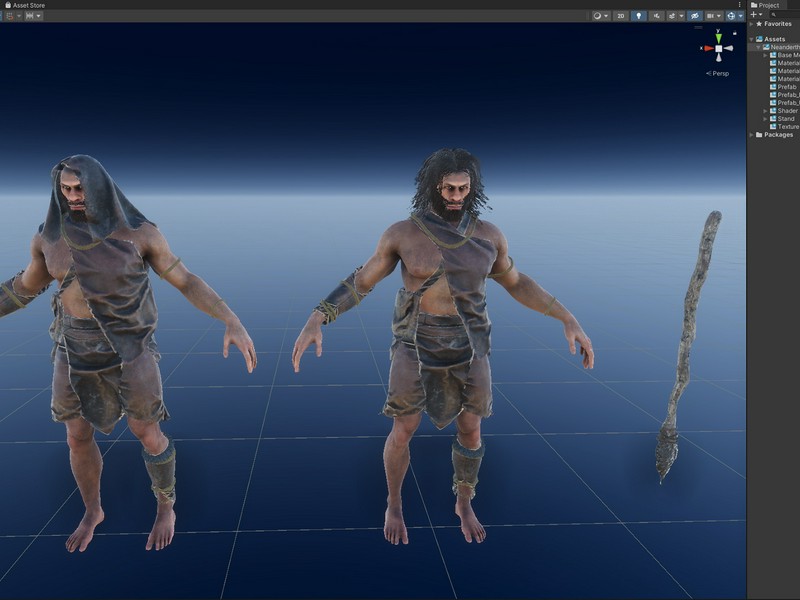Collapse the Neanderthal folder arrow
The image size is (800, 600).
(758, 47)
